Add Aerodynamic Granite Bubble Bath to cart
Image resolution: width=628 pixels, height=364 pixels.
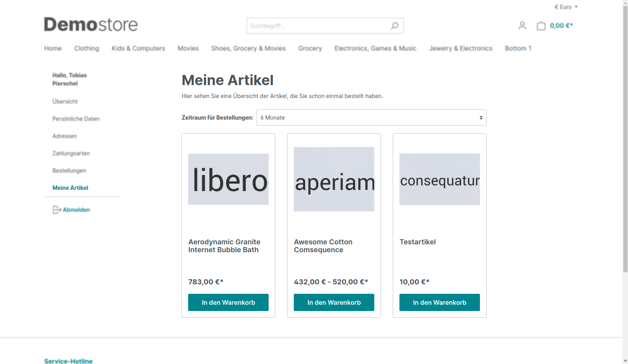click(228, 302)
